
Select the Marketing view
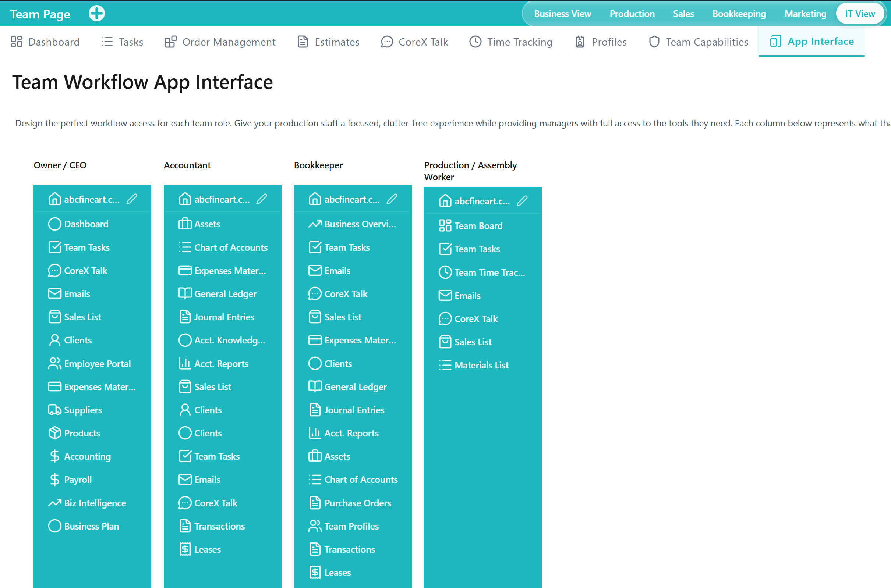pos(805,14)
